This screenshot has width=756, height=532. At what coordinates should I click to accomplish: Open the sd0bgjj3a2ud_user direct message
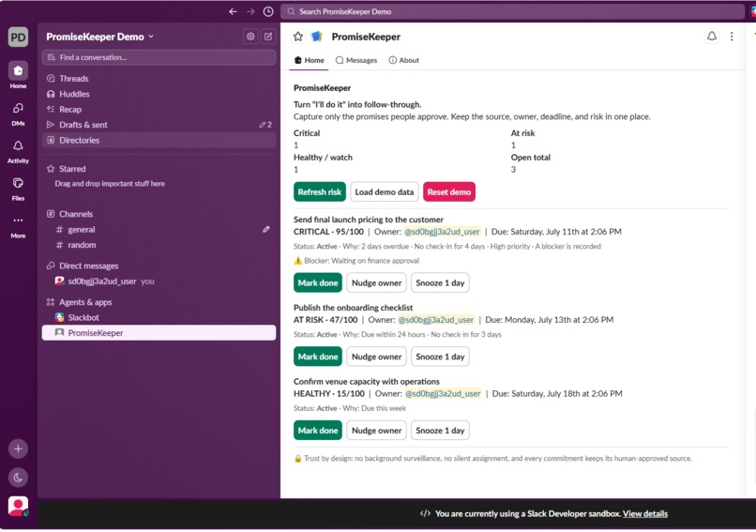point(159,281)
